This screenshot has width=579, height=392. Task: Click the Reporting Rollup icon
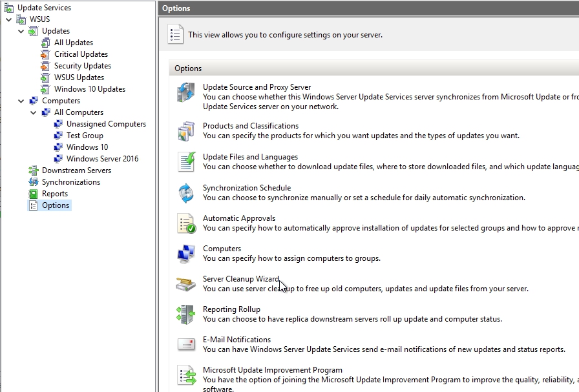click(185, 315)
